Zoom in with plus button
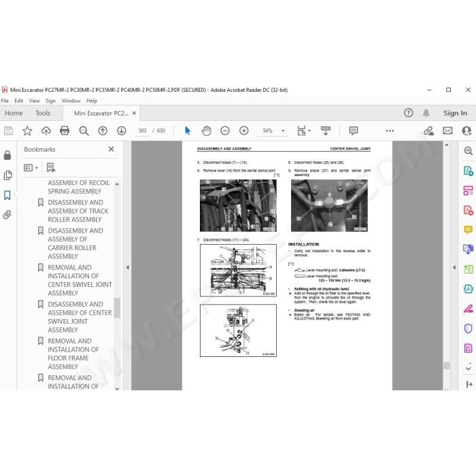The height and width of the screenshot is (476, 476). tap(243, 131)
